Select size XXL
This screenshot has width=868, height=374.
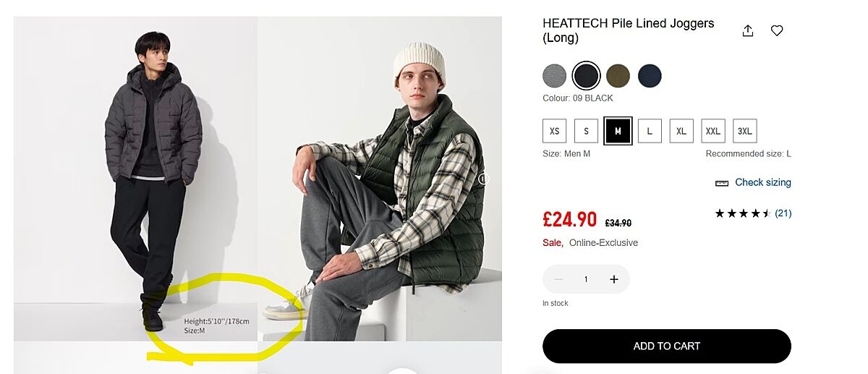point(713,131)
